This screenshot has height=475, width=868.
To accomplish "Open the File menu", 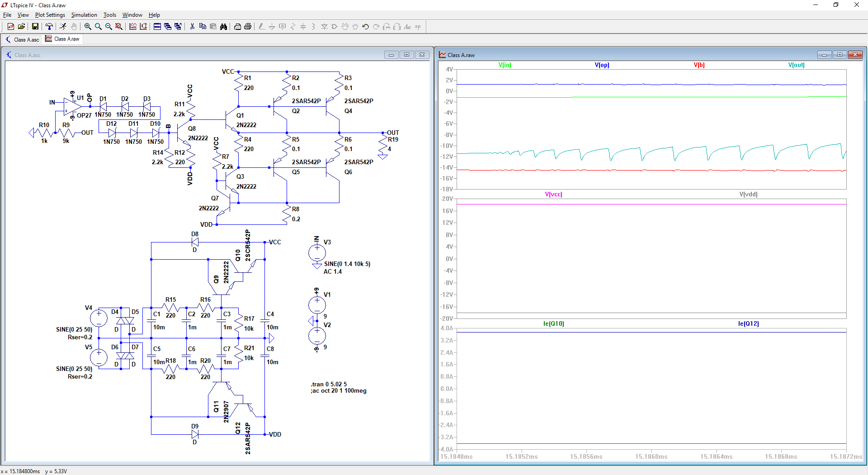I will coord(7,15).
